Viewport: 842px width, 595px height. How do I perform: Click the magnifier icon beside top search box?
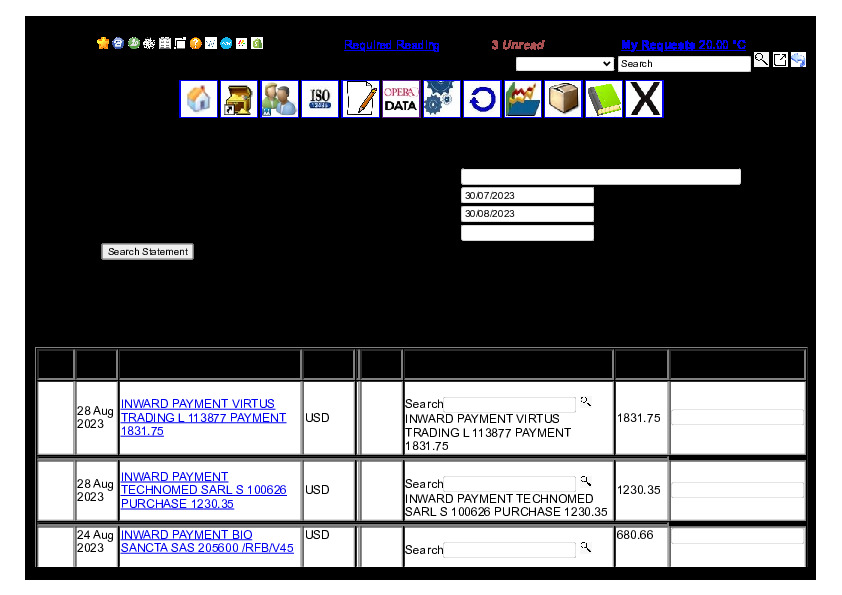point(761,60)
